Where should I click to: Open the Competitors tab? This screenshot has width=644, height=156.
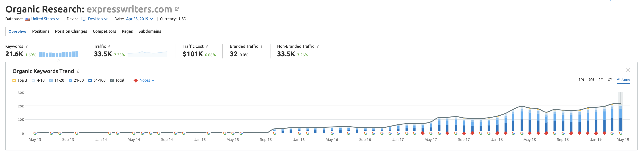click(105, 31)
